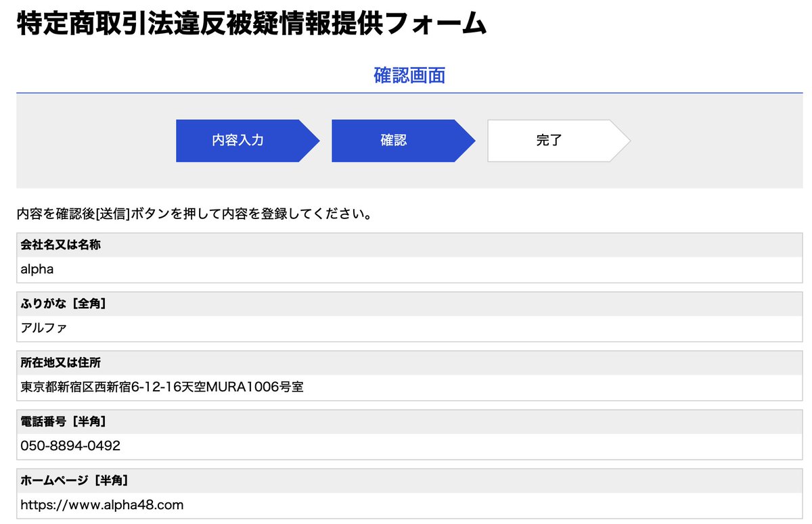The height and width of the screenshot is (524, 812).
Task: Click the ホームページ［半角］ label
Action: [75, 481]
